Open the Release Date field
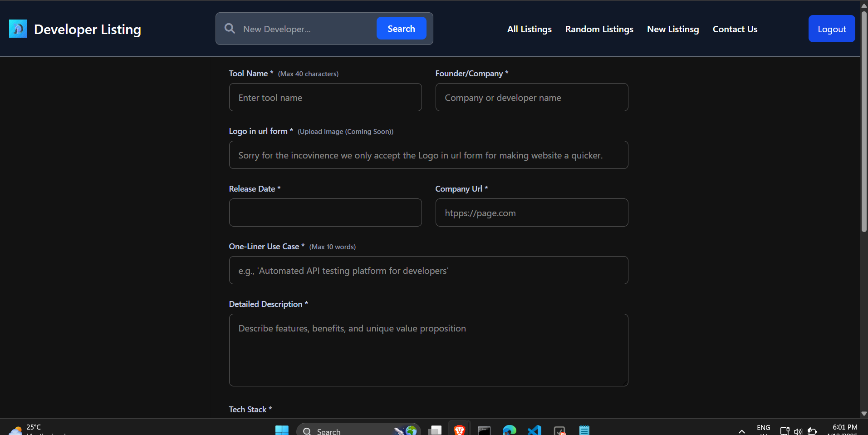The height and width of the screenshot is (435, 868). (x=325, y=213)
